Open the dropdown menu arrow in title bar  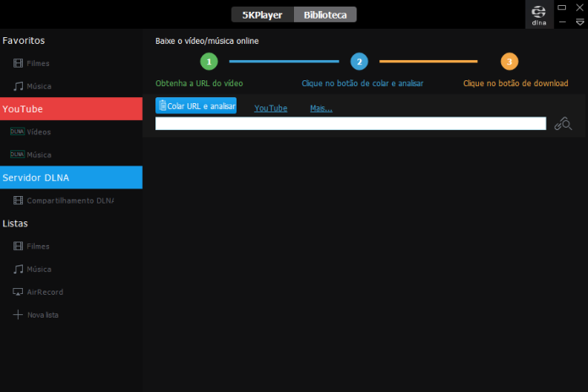(580, 23)
